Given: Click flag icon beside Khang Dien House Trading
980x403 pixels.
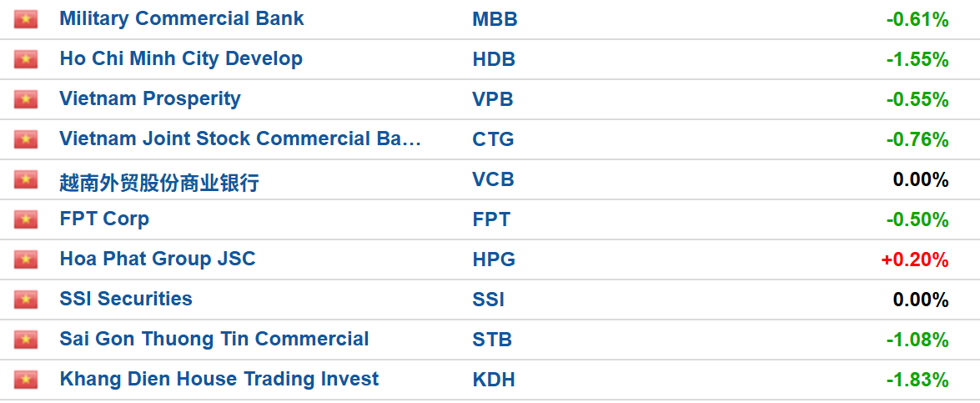Looking at the screenshot, I should [26, 380].
